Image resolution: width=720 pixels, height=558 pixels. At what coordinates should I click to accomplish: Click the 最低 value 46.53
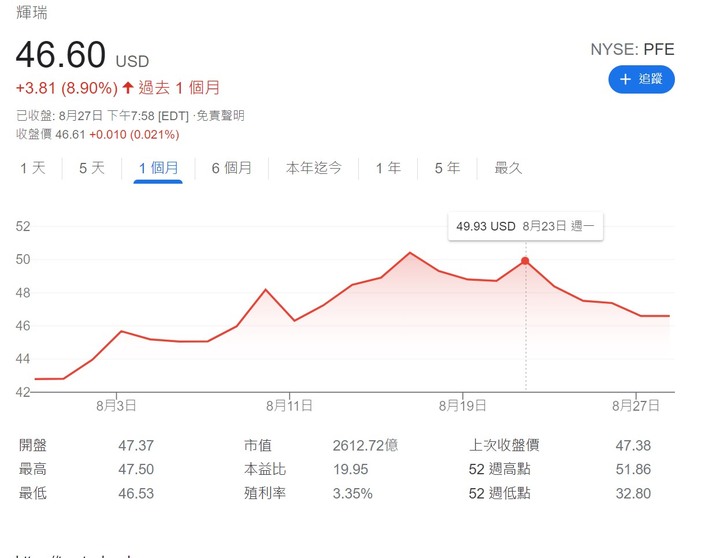(x=136, y=494)
